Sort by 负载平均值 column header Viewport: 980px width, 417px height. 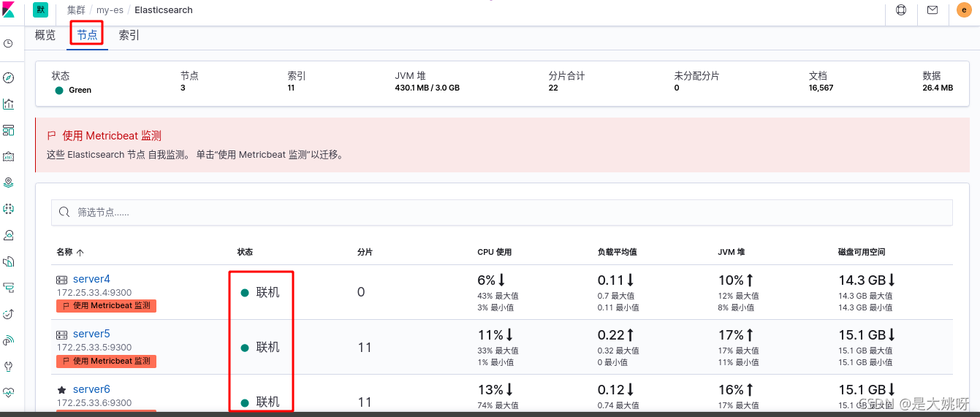(618, 252)
